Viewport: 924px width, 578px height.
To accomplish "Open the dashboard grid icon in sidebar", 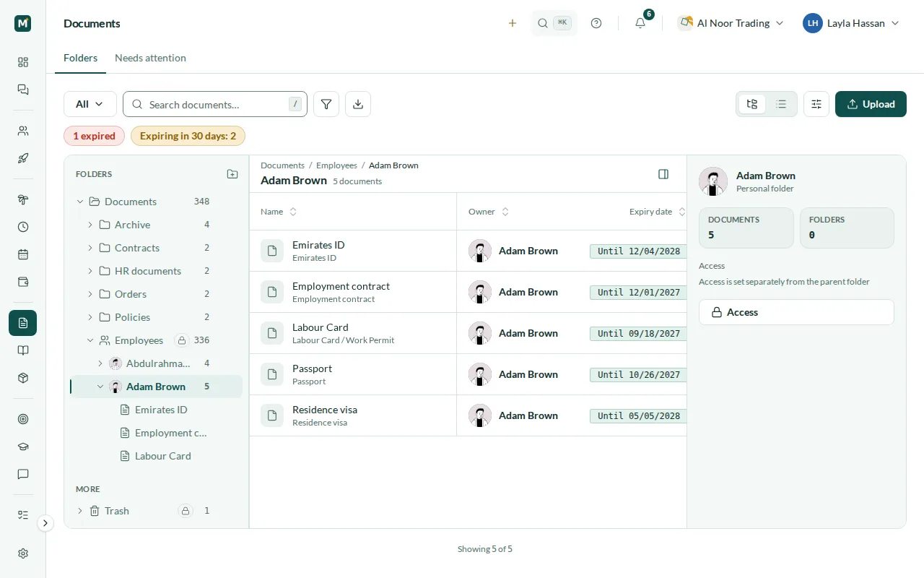I will coord(23,62).
